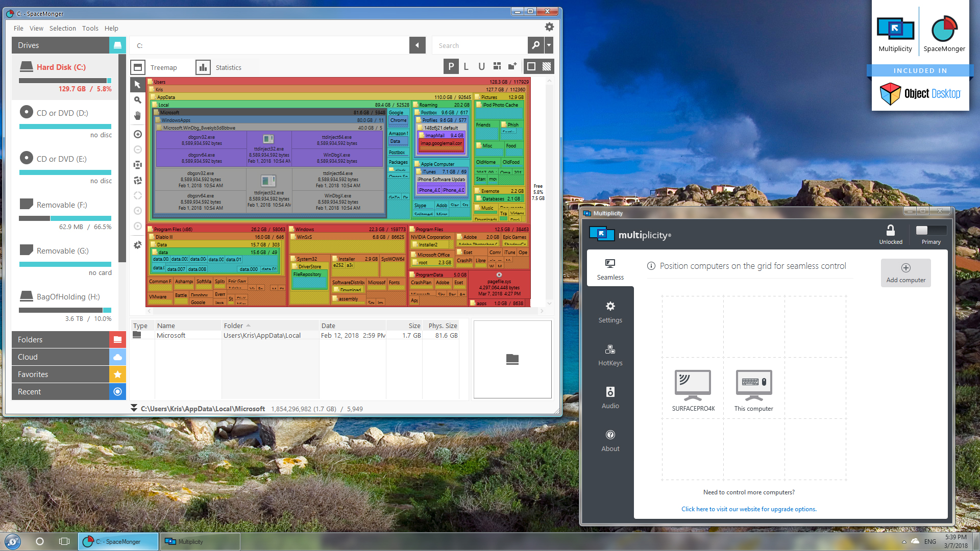
Task: Click the Task View taskbar icon
Action: pos(64,541)
